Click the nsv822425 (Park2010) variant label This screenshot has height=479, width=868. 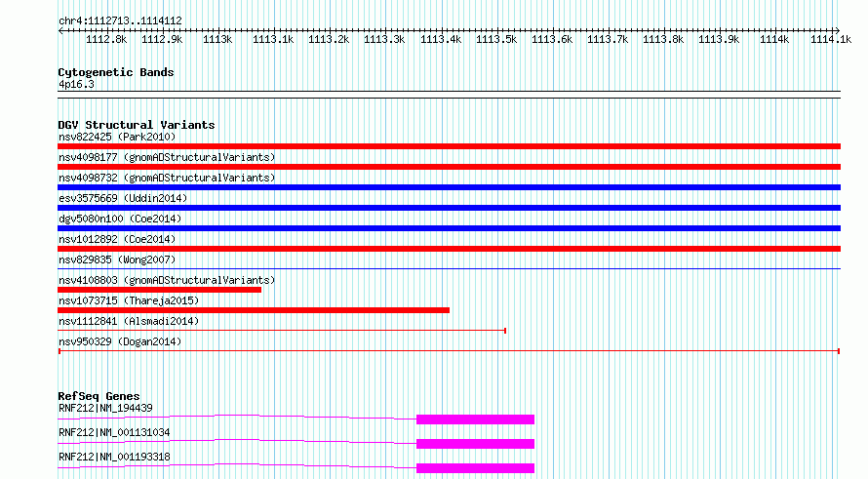(x=117, y=137)
